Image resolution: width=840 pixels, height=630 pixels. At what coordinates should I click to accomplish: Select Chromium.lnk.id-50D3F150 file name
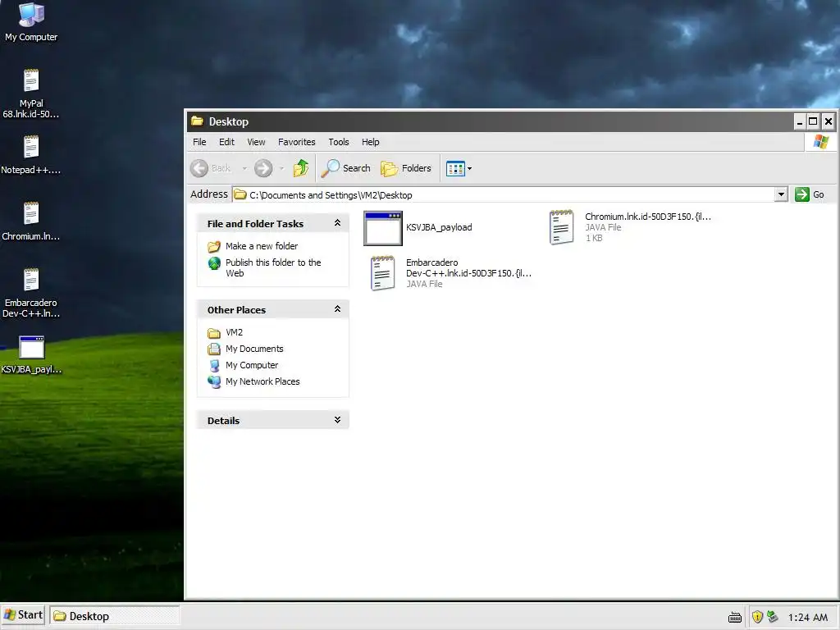coord(648,217)
